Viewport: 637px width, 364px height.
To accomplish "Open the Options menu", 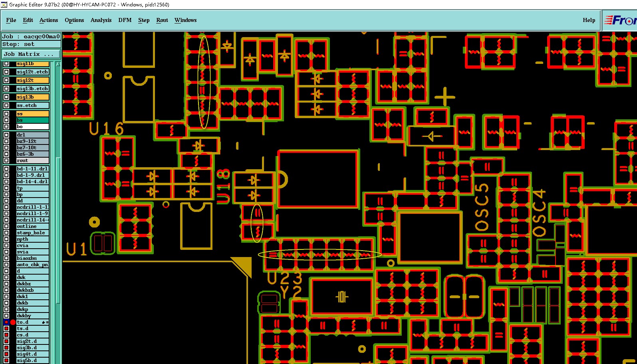I will [74, 20].
